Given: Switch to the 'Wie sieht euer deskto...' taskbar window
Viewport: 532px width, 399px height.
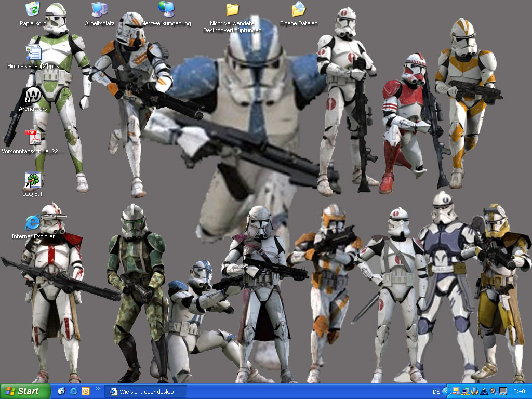Looking at the screenshot, I should click(x=145, y=392).
